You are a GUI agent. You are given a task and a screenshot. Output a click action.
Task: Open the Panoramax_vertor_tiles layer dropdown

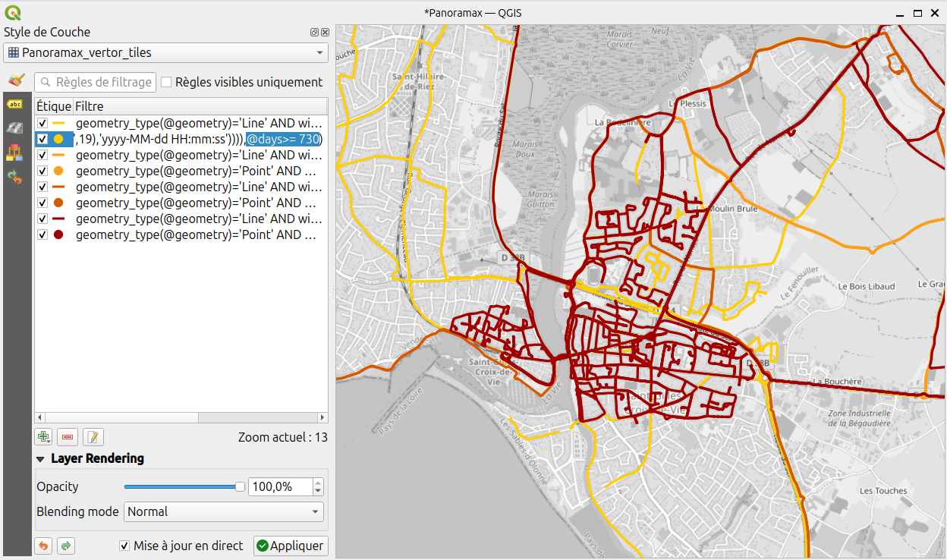pyautogui.click(x=165, y=52)
